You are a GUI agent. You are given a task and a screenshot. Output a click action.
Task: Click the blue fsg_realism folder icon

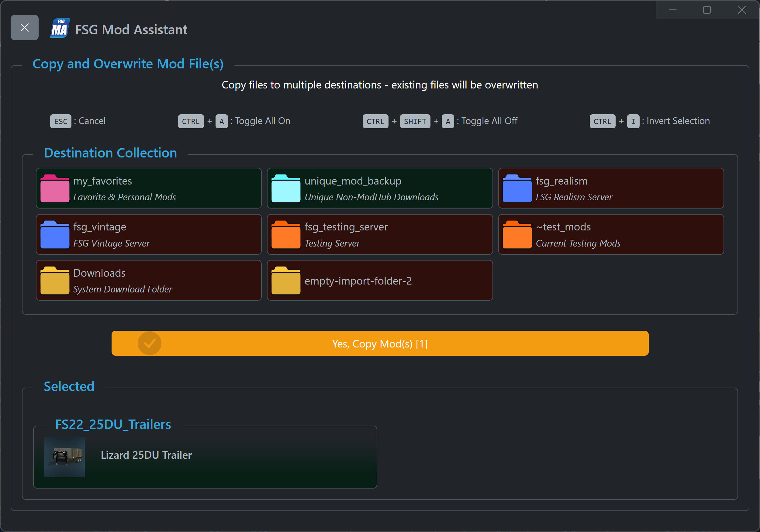click(x=517, y=188)
